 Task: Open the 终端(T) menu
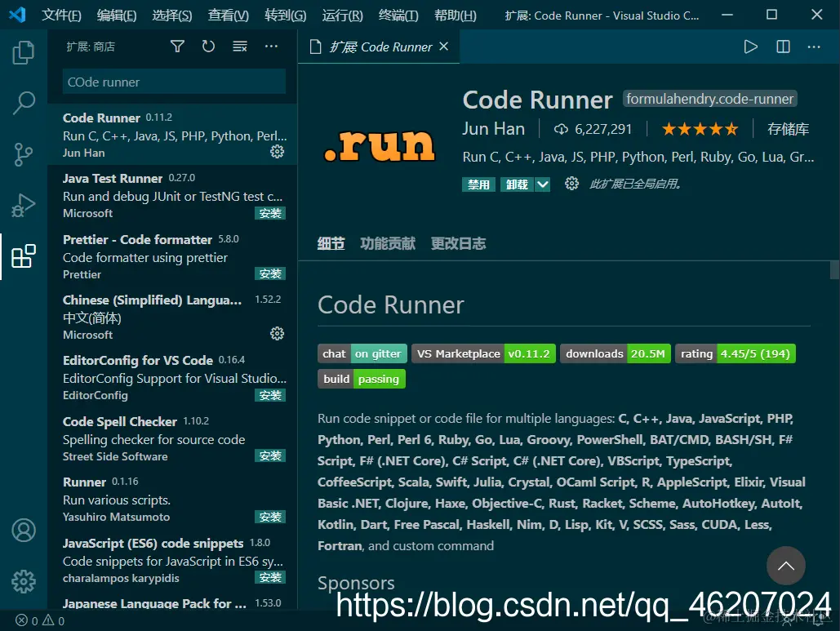[398, 15]
